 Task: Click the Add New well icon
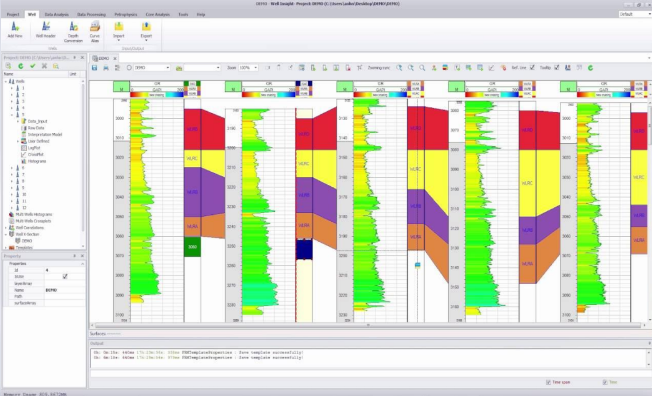15,27
